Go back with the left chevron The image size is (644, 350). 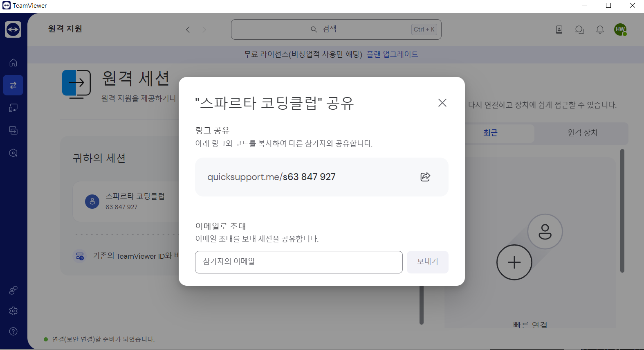click(188, 29)
